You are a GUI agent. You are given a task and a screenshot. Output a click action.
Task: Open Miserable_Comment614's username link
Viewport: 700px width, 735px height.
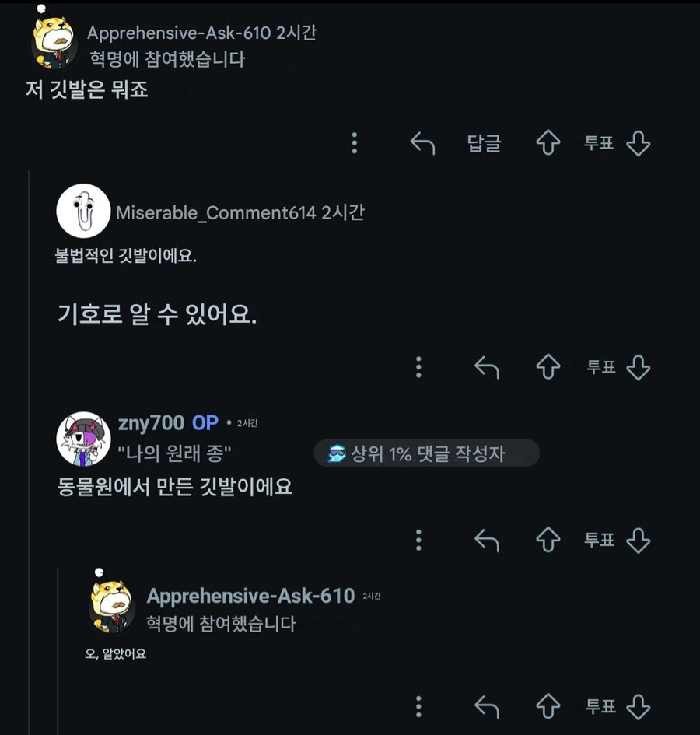[215, 213]
